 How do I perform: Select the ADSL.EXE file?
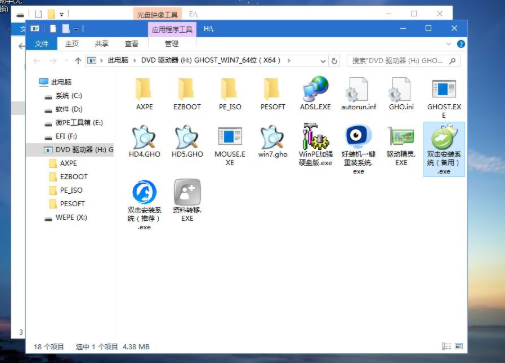coord(315,93)
